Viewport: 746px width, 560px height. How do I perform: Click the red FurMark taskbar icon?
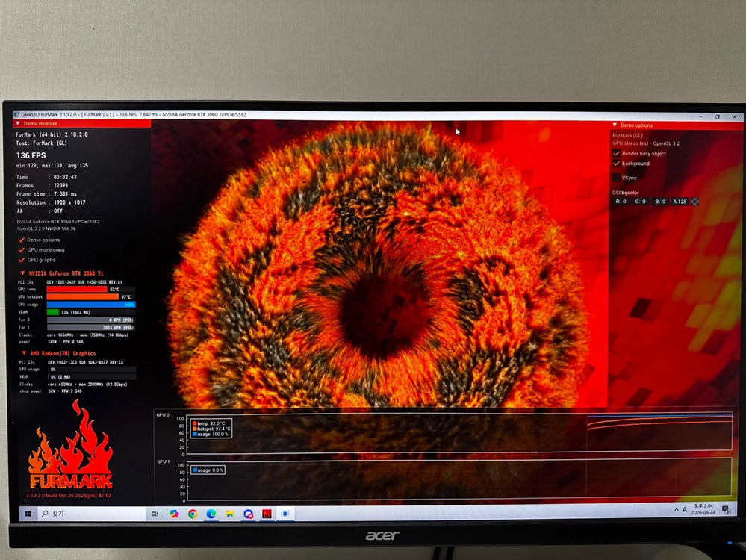pos(267,514)
